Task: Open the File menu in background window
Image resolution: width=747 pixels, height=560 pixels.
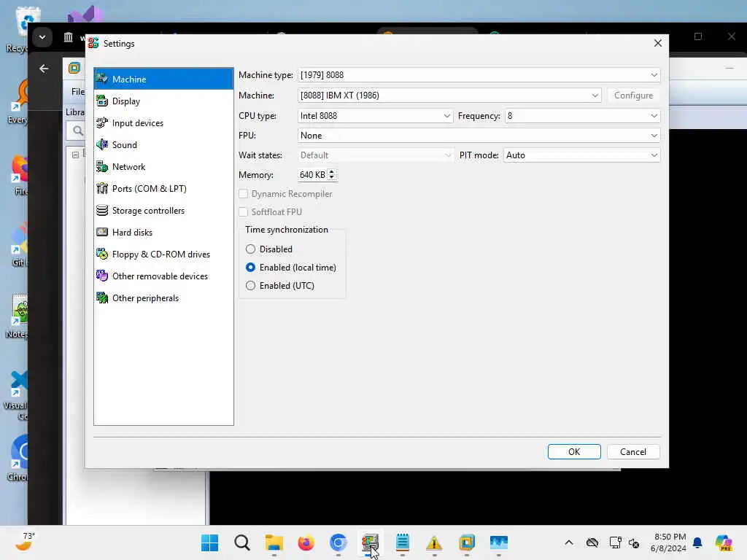Action: pos(77,91)
